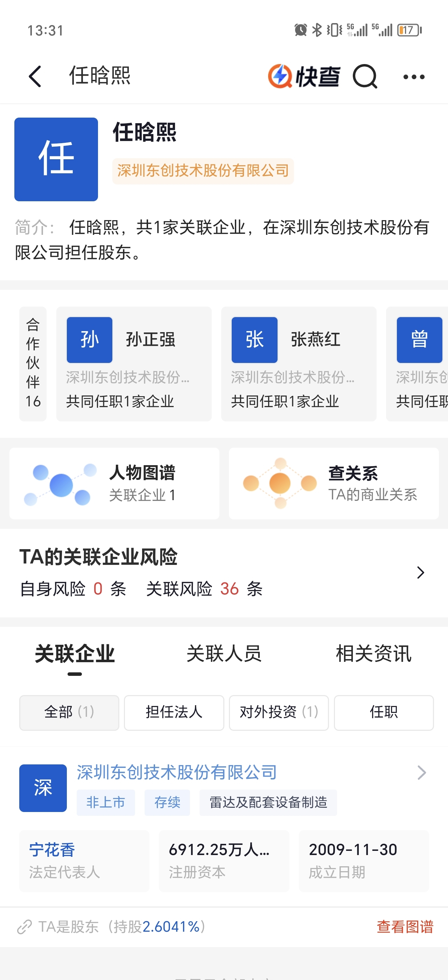
Task: Select the 担任法人 filter
Action: click(174, 713)
